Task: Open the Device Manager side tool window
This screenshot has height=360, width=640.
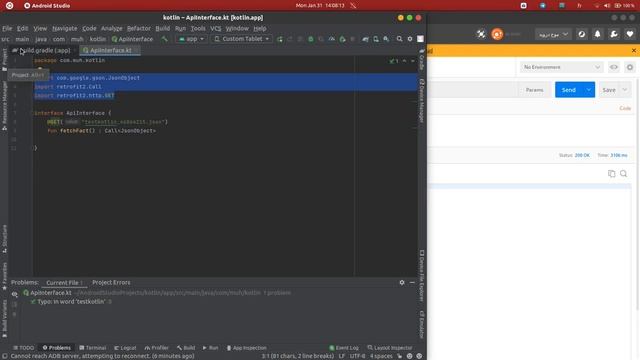Action: point(422,100)
